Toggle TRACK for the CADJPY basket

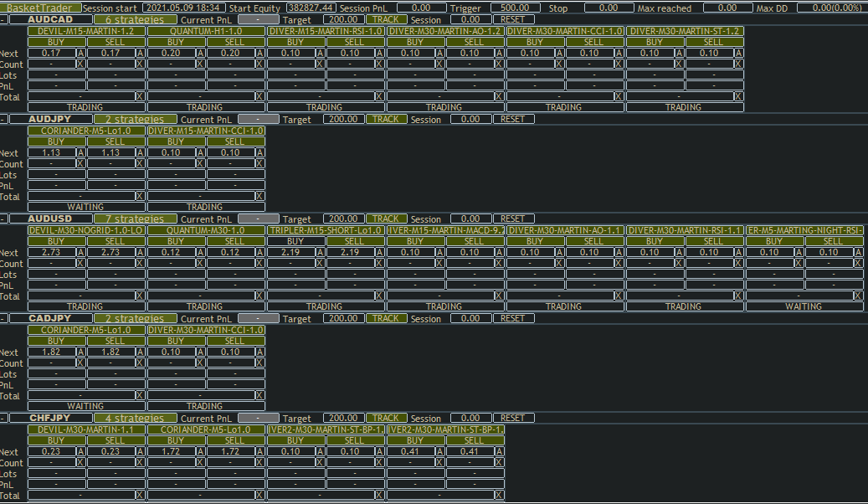coord(387,318)
